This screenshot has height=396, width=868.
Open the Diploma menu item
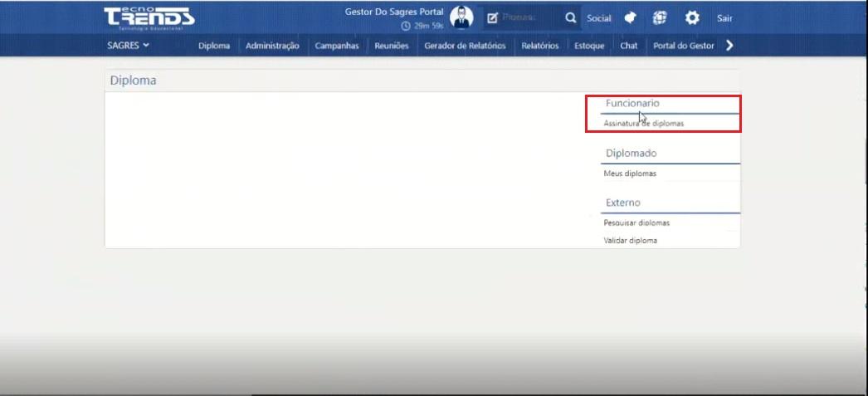[x=214, y=46]
